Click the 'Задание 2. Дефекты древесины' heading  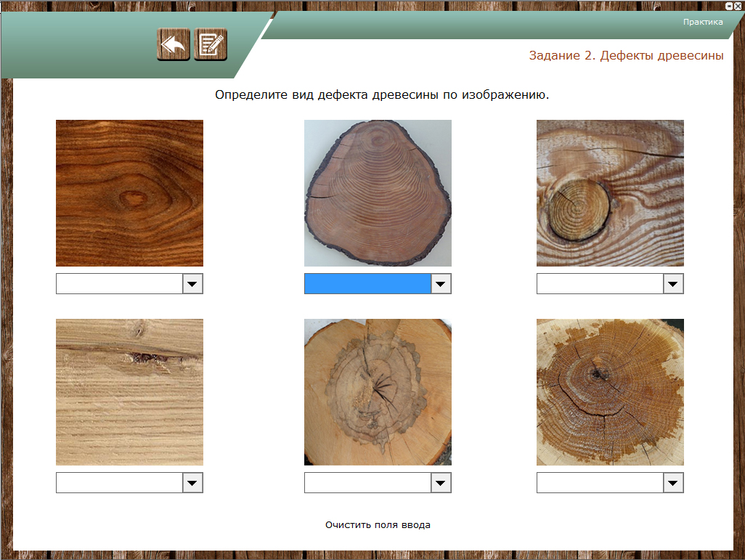click(626, 56)
